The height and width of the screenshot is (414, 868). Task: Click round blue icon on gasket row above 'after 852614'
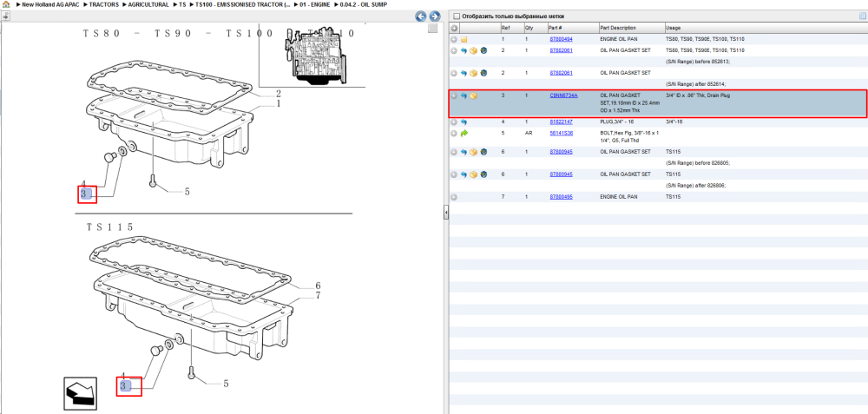point(483,73)
